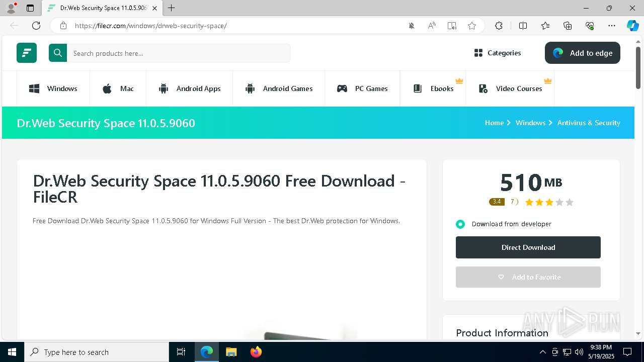This screenshot has width=644, height=362.
Task: Open Microsoft Edge from taskbar
Action: tap(207, 352)
